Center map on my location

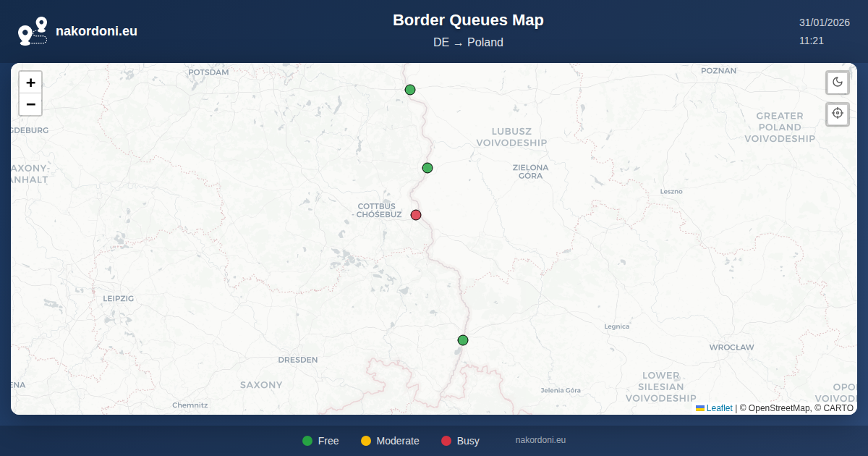point(838,114)
